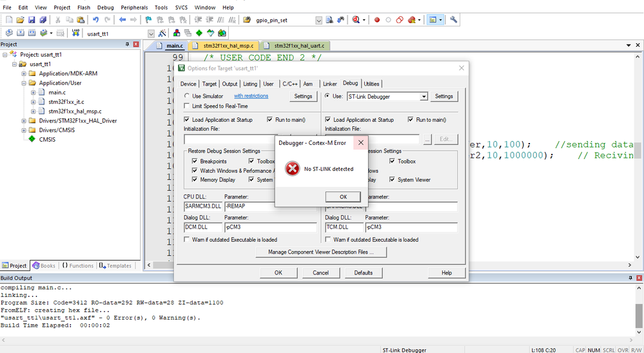Select Use Simulator radio button
The height and width of the screenshot is (353, 644).
click(x=187, y=96)
